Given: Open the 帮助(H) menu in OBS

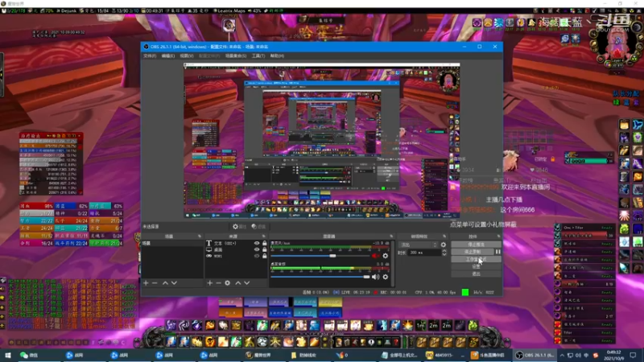Looking at the screenshot, I should [x=277, y=56].
